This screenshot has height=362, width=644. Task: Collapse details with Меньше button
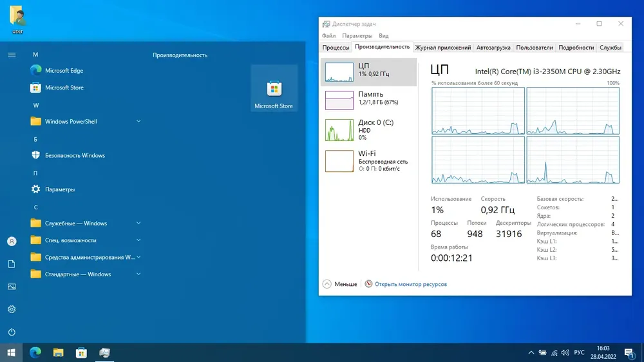point(339,284)
